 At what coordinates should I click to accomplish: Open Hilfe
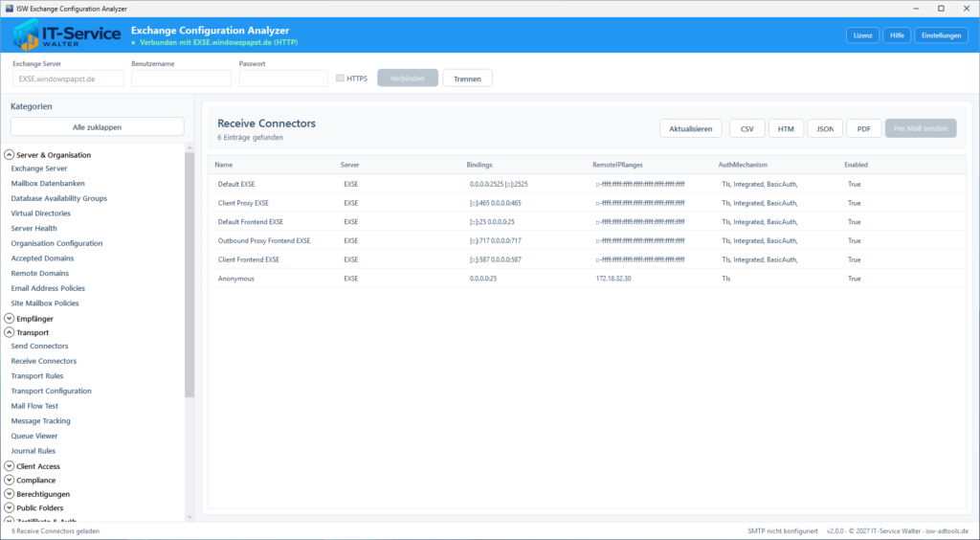click(897, 35)
